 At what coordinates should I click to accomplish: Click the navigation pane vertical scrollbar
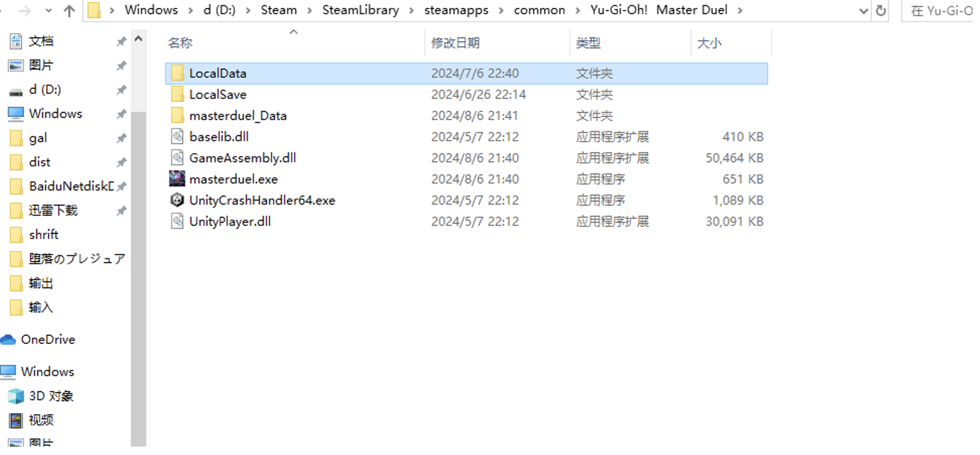[x=138, y=241]
